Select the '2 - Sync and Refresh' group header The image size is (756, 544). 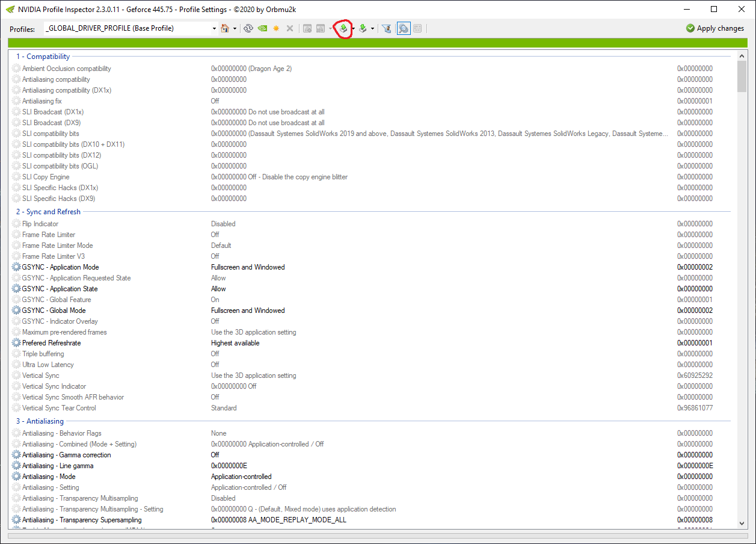(48, 212)
